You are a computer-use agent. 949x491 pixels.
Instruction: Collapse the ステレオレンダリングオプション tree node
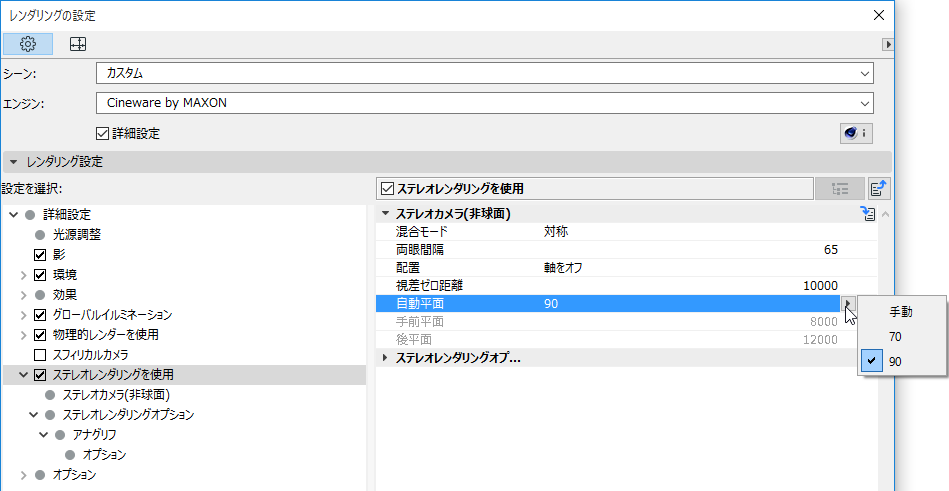coord(33,415)
